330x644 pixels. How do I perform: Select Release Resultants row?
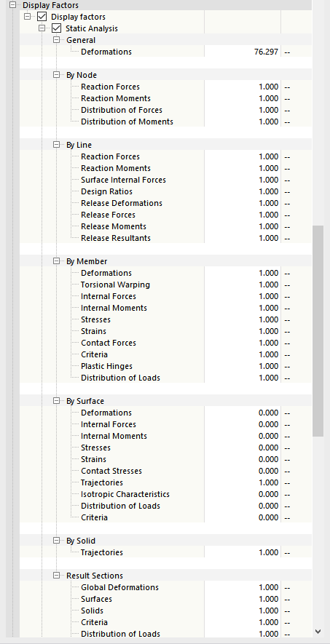coord(166,238)
